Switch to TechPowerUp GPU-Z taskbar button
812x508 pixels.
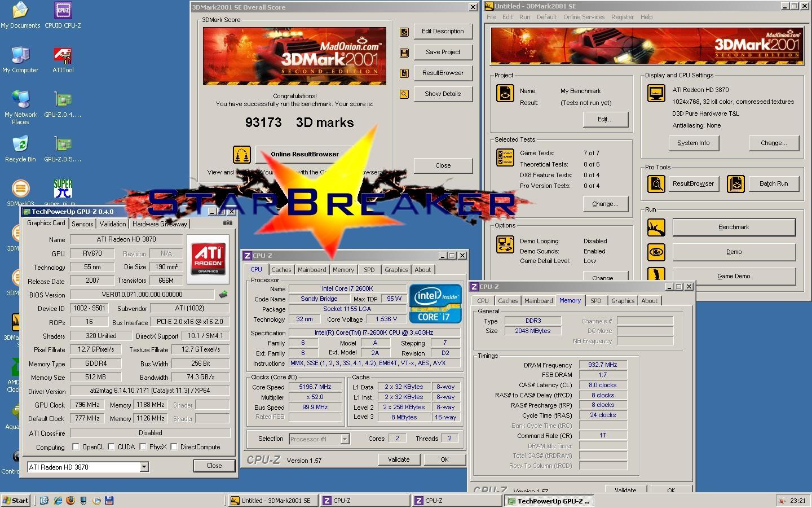pyautogui.click(x=549, y=501)
